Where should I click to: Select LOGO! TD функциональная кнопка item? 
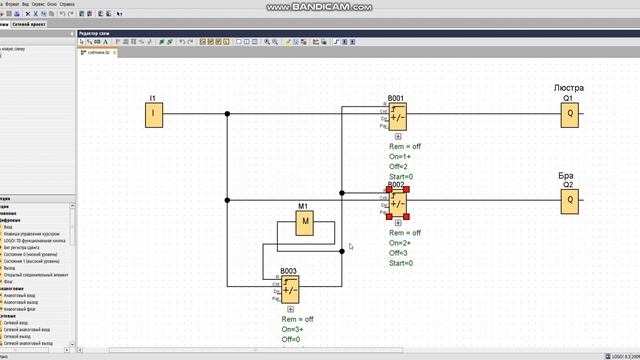click(34, 241)
